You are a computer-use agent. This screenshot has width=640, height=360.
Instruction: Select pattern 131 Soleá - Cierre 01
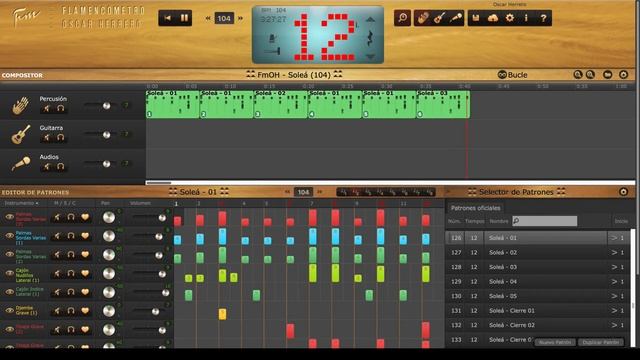538,311
